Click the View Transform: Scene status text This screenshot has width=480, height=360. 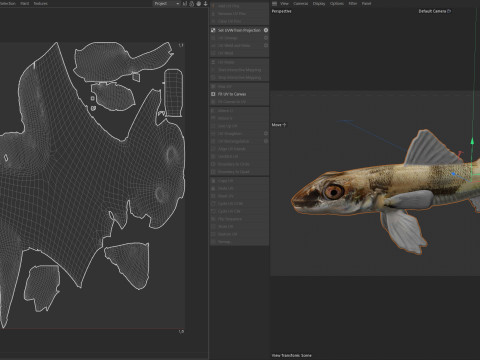point(291,355)
